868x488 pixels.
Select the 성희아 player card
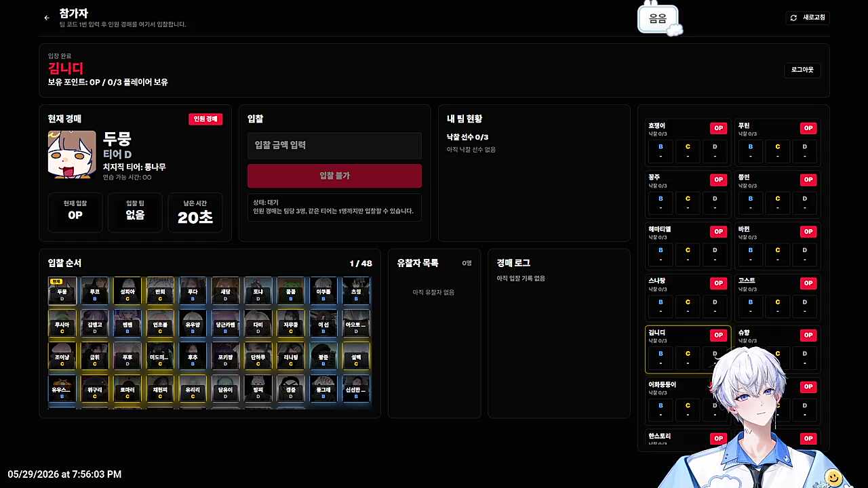point(127,290)
